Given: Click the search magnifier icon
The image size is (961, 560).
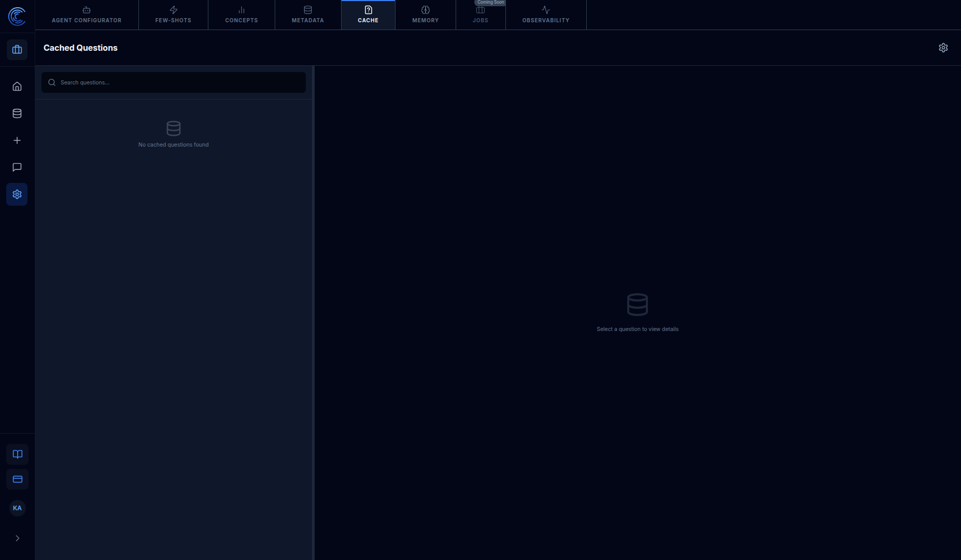Looking at the screenshot, I should coord(52,82).
